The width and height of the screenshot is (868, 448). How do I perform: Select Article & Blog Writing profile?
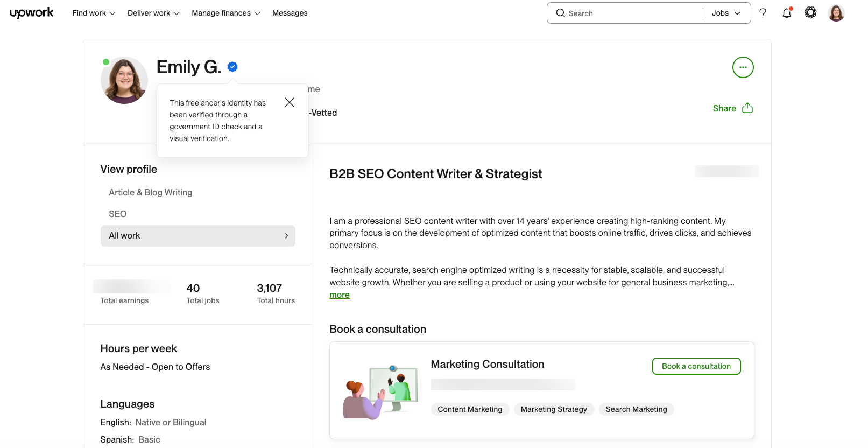(151, 192)
